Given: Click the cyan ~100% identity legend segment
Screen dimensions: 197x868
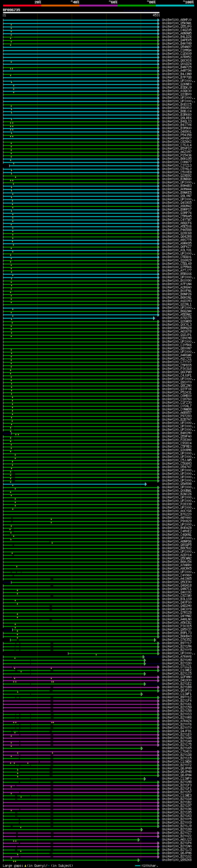Looking at the screenshot, I should click(175, 6).
